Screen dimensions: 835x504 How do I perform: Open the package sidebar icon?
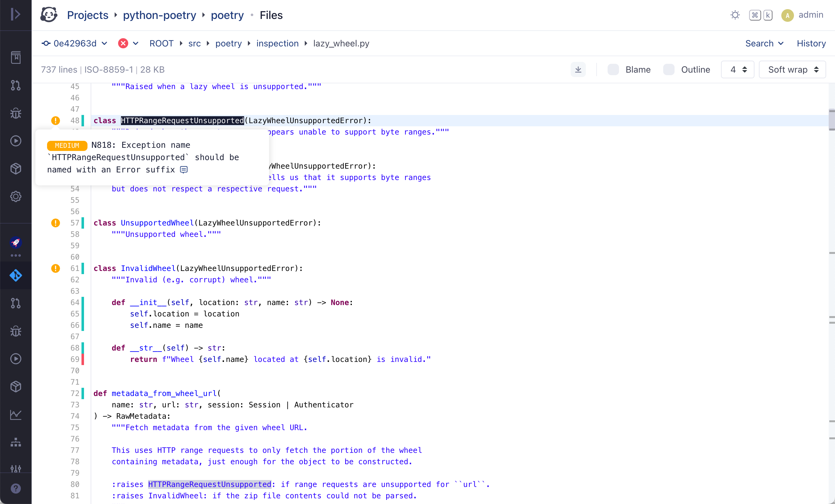coord(15,168)
